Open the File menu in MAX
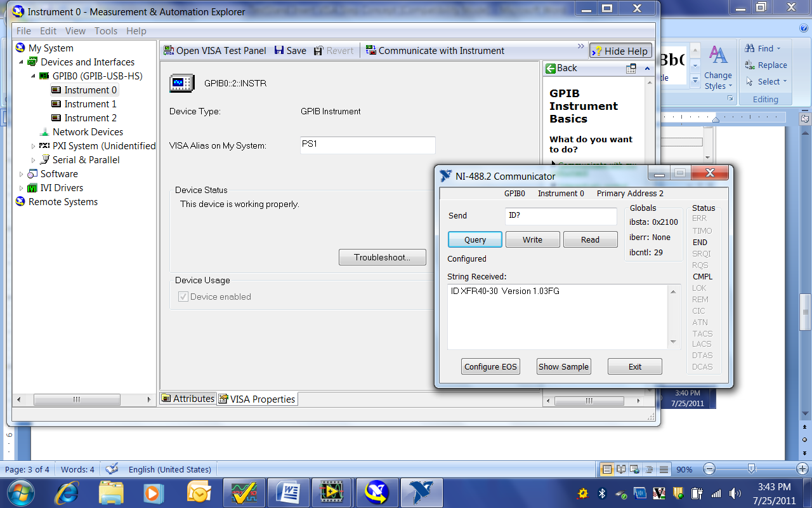This screenshot has height=508, width=812. 23,31
